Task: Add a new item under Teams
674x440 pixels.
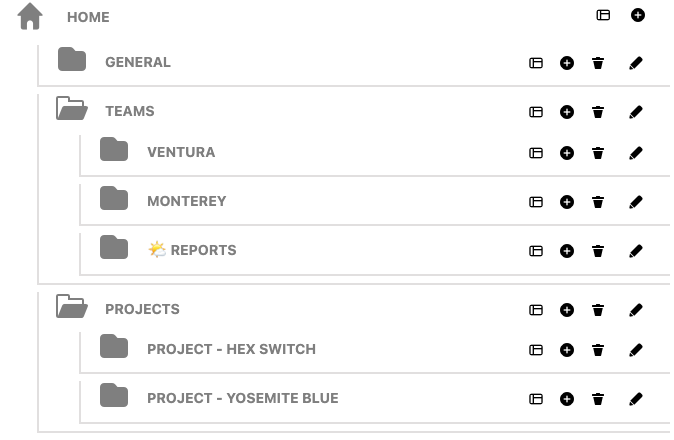Action: pos(567,112)
